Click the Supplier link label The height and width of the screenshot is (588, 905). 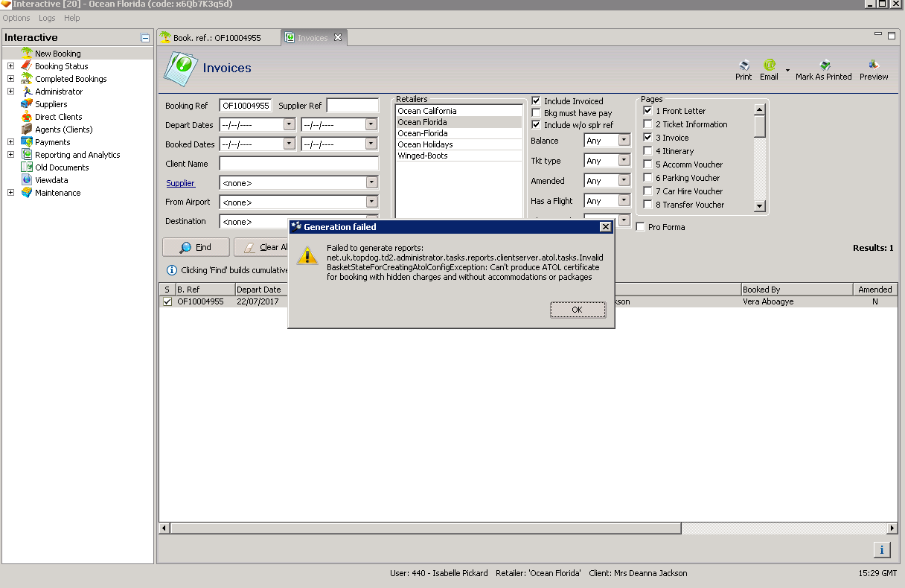(180, 183)
